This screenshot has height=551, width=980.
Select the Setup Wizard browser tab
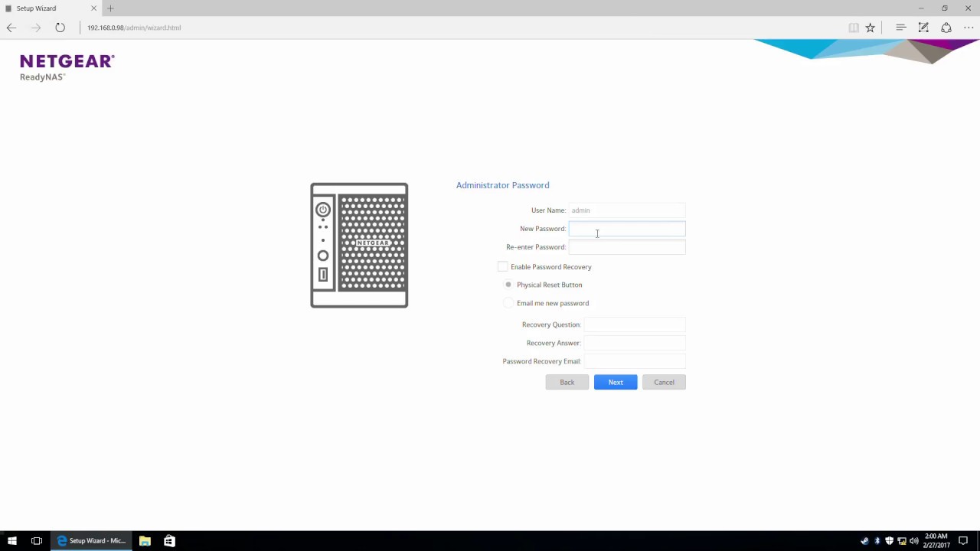[x=51, y=8]
